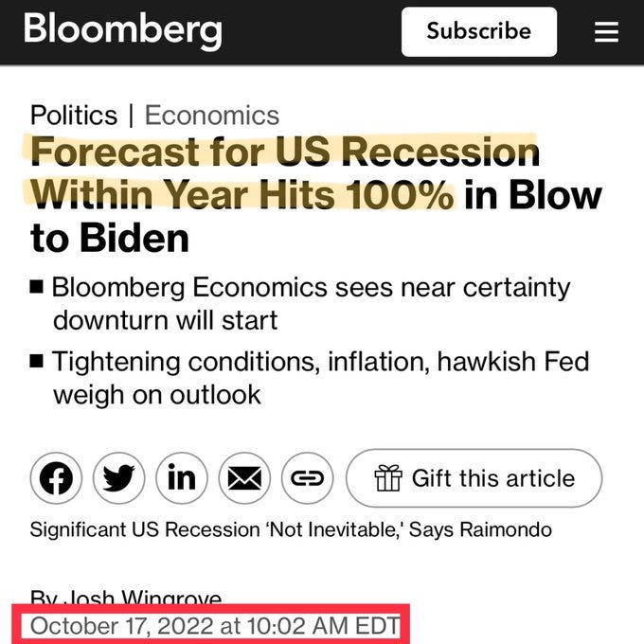The width and height of the screenshot is (644, 644).
Task: Click the 'Tightening conditions' bullet point
Action: click(310, 378)
